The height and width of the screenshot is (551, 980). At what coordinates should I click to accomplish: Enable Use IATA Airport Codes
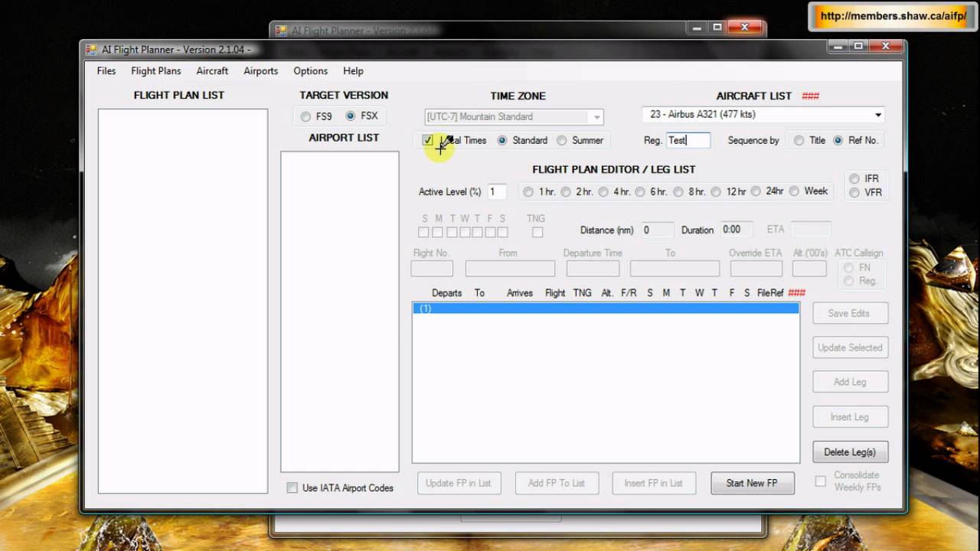292,488
